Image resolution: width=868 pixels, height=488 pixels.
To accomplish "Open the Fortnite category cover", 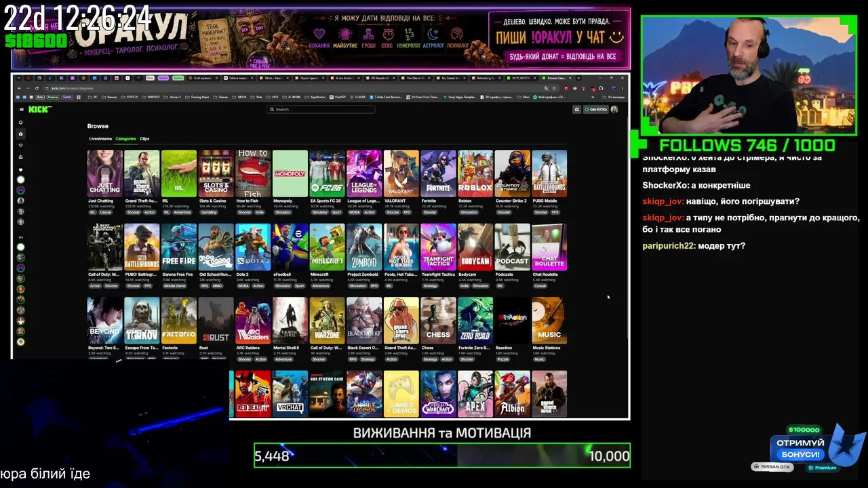I will tap(438, 174).
